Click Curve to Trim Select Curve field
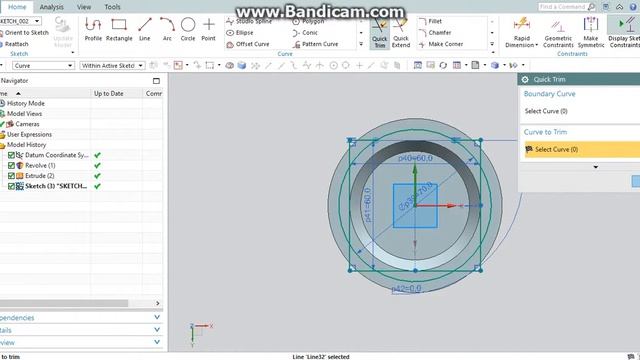This screenshot has height=360, width=640. pos(582,149)
